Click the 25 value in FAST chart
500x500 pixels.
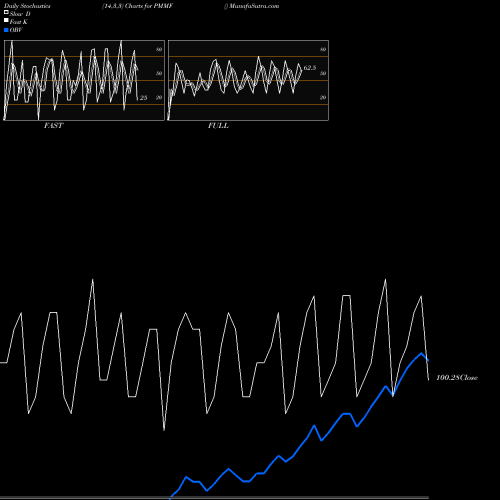coord(143,98)
